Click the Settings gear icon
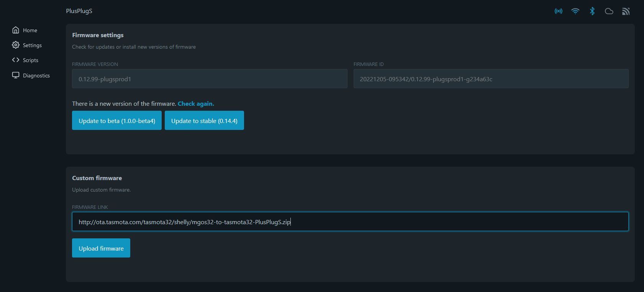The width and height of the screenshot is (644, 292). (15, 45)
